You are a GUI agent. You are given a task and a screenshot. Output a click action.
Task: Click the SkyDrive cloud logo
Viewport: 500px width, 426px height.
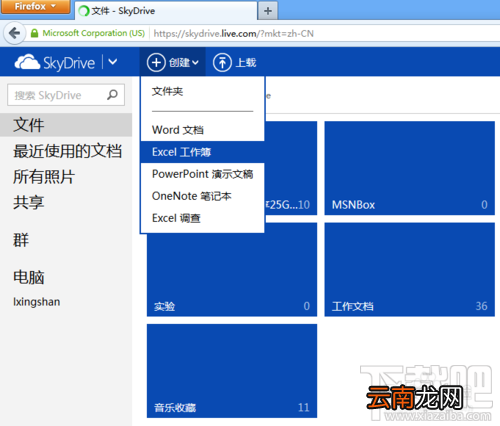click(x=27, y=62)
